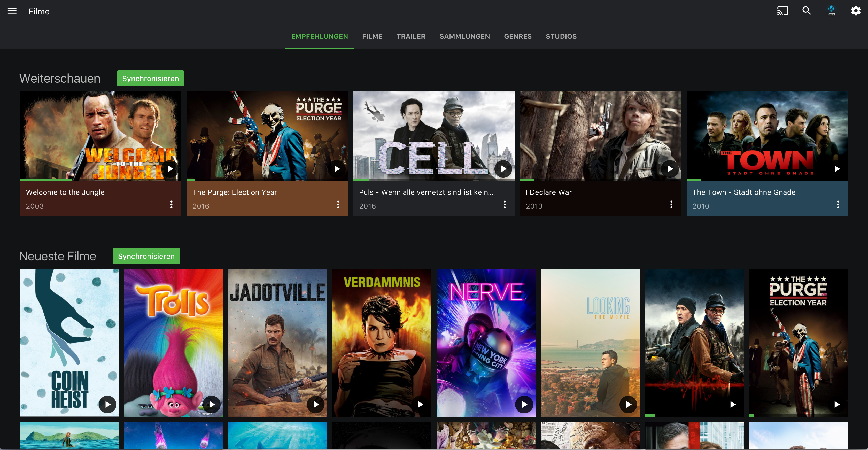Play the Trolls movie
Viewport: 868px width, 450px height.
(212, 404)
